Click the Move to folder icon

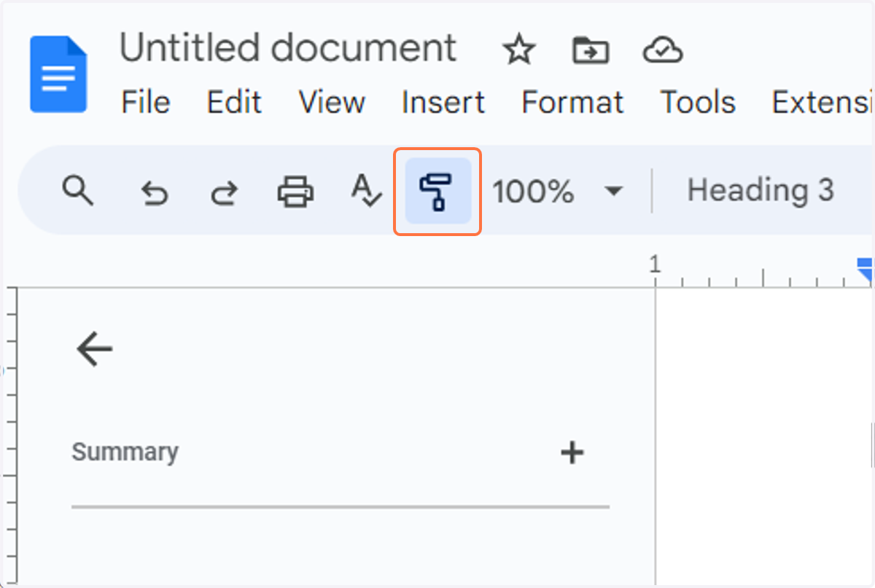[x=591, y=51]
